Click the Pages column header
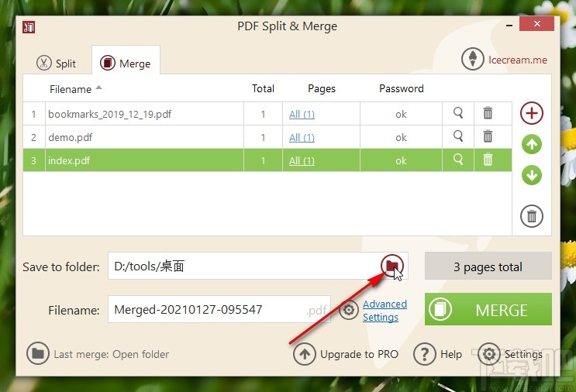576x392 pixels. click(x=322, y=89)
